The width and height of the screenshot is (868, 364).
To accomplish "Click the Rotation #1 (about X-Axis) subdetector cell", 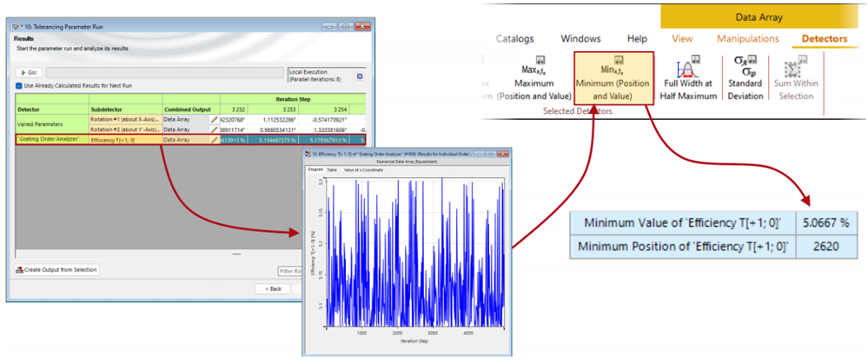I will coord(125,118).
